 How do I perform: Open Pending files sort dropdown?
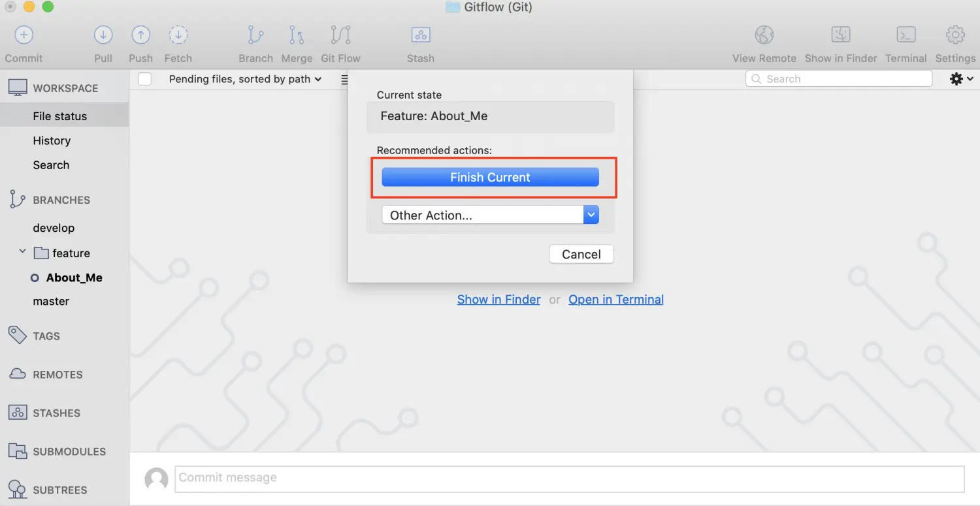(x=245, y=79)
